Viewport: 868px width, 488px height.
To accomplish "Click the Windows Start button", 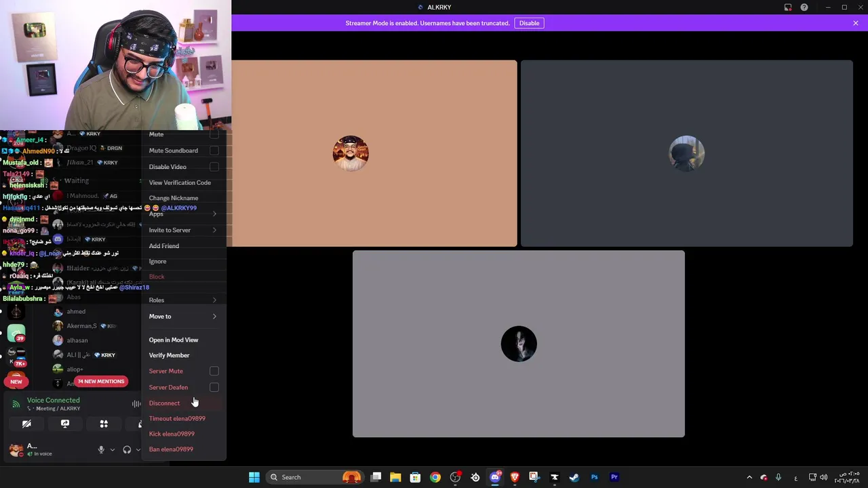I will [254, 477].
